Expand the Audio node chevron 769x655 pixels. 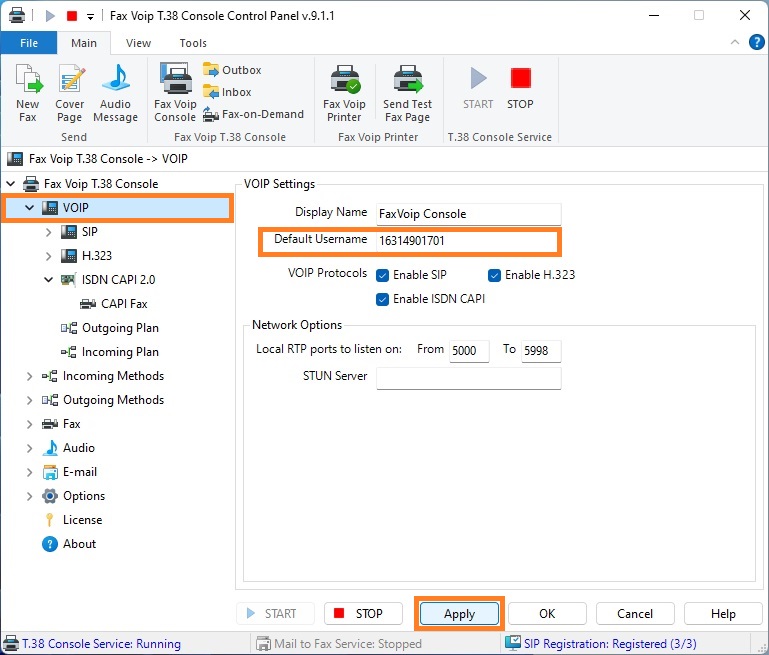click(29, 448)
